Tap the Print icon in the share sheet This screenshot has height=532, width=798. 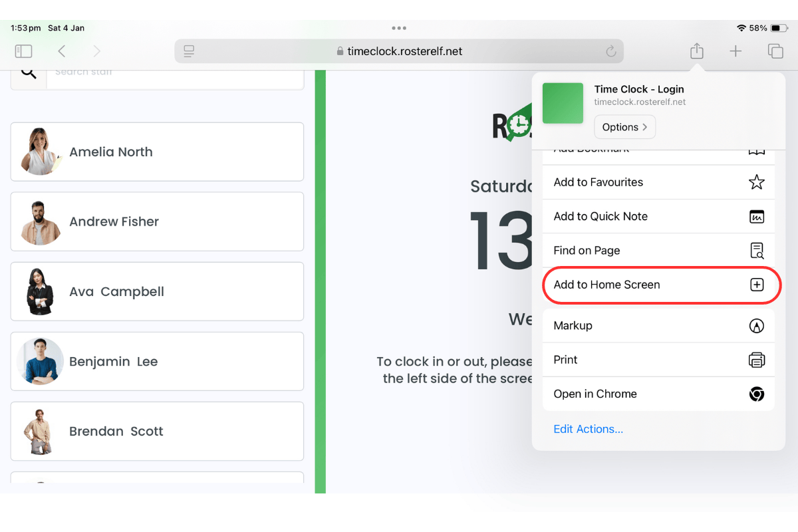pyautogui.click(x=757, y=359)
